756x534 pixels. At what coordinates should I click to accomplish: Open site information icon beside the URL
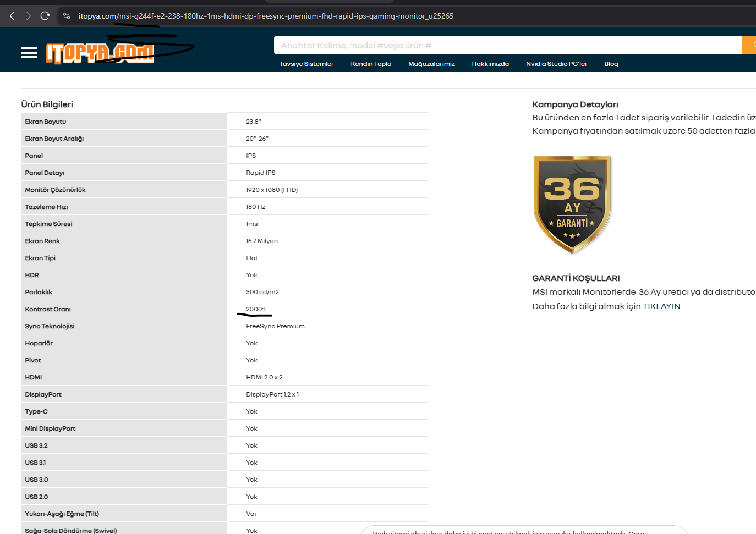[x=67, y=16]
